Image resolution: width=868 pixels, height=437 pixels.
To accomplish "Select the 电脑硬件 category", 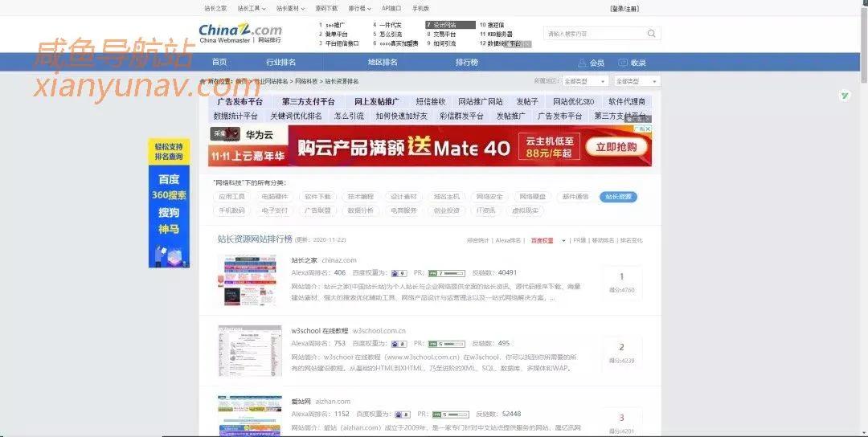I will [275, 197].
